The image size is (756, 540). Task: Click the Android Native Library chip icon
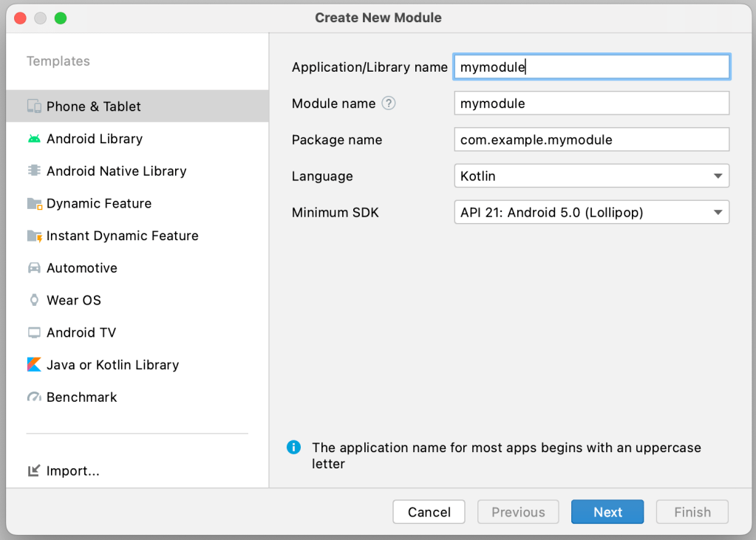click(x=34, y=171)
